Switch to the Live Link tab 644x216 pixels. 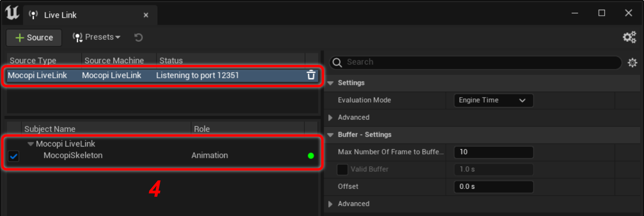(x=60, y=15)
